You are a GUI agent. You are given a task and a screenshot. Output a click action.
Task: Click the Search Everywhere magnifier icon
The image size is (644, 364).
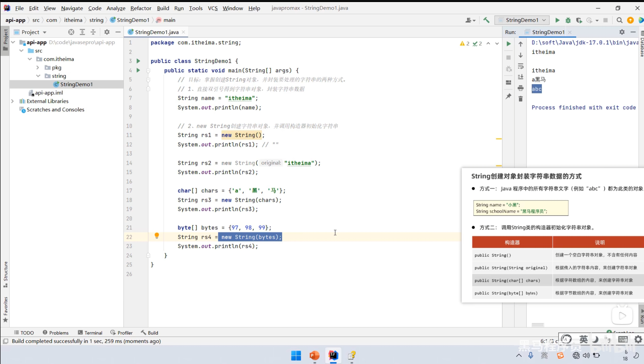click(x=619, y=20)
